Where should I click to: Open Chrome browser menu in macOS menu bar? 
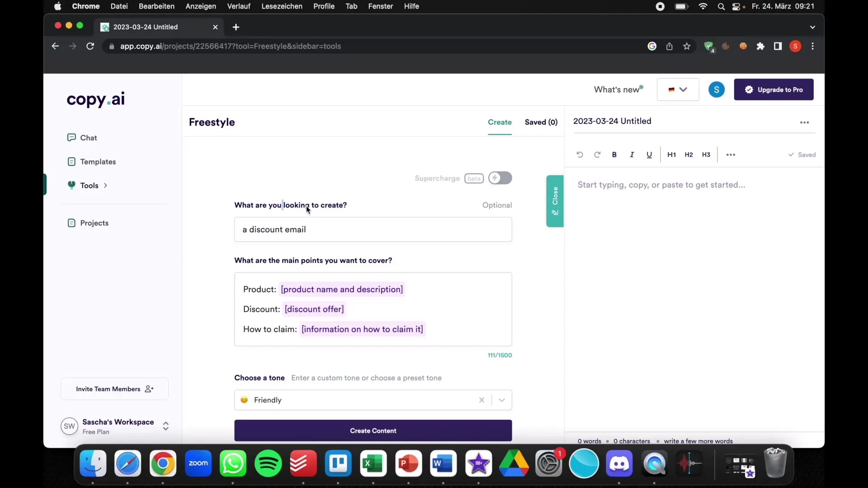85,7
